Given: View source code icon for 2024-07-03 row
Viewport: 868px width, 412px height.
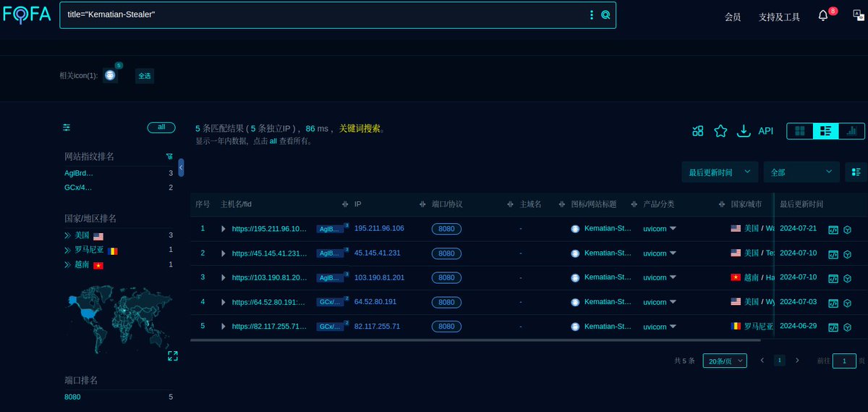Looking at the screenshot, I should pyautogui.click(x=833, y=302).
